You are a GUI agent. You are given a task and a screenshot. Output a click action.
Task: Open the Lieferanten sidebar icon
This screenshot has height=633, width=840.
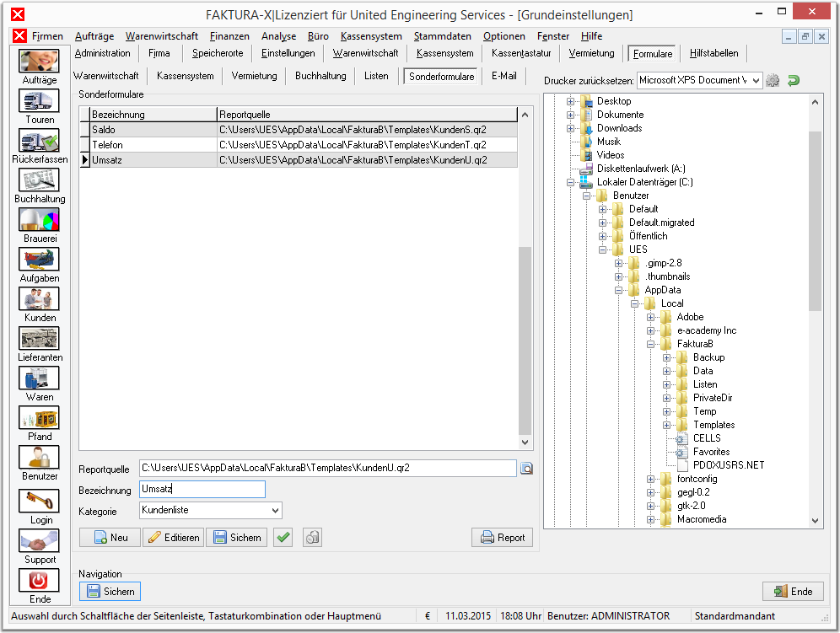(x=39, y=339)
